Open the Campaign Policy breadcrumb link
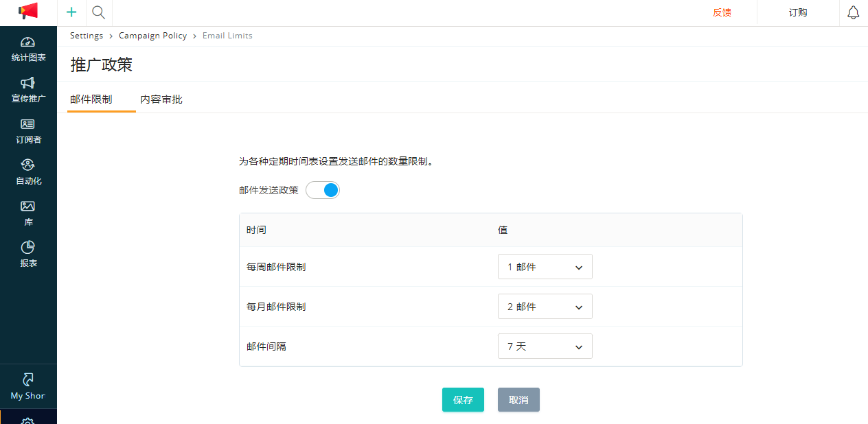This screenshot has height=424, width=868. point(152,35)
